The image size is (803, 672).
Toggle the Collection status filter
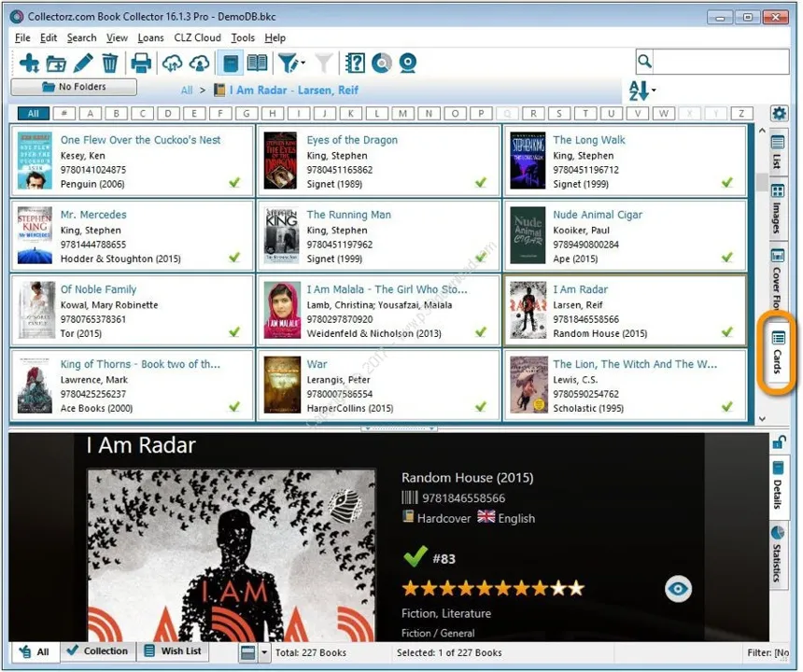(98, 651)
